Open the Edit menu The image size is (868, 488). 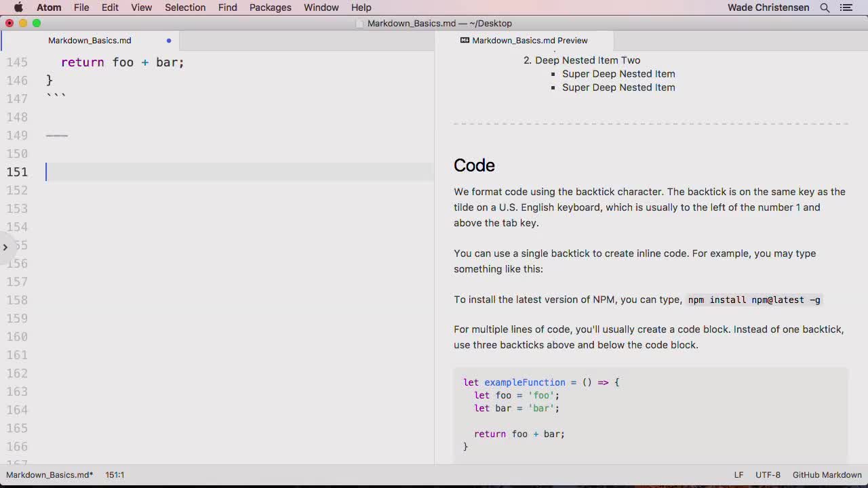coord(110,7)
